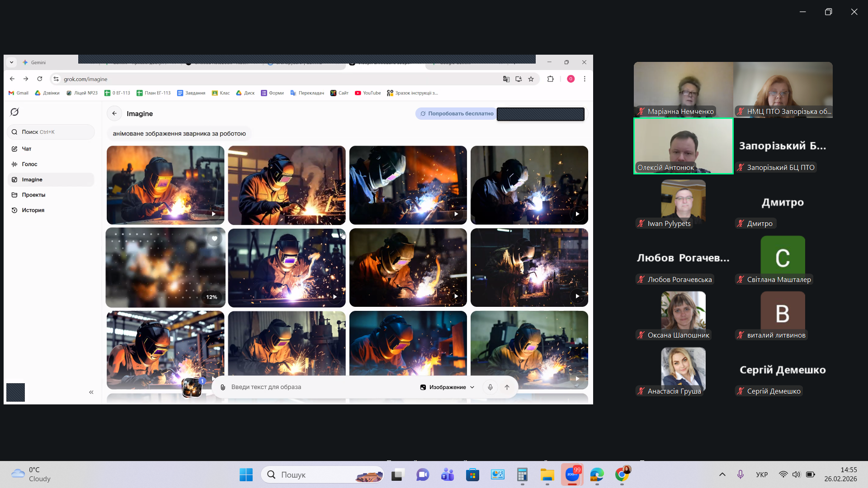Viewport: 868px width, 488px height.
Task: Submit prompt with the up-arrow send icon
Action: tap(507, 387)
